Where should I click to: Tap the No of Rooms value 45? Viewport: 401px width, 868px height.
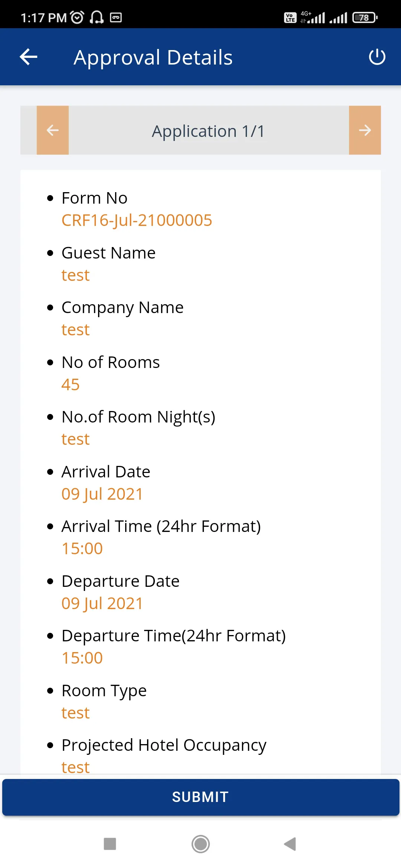pyautogui.click(x=71, y=385)
